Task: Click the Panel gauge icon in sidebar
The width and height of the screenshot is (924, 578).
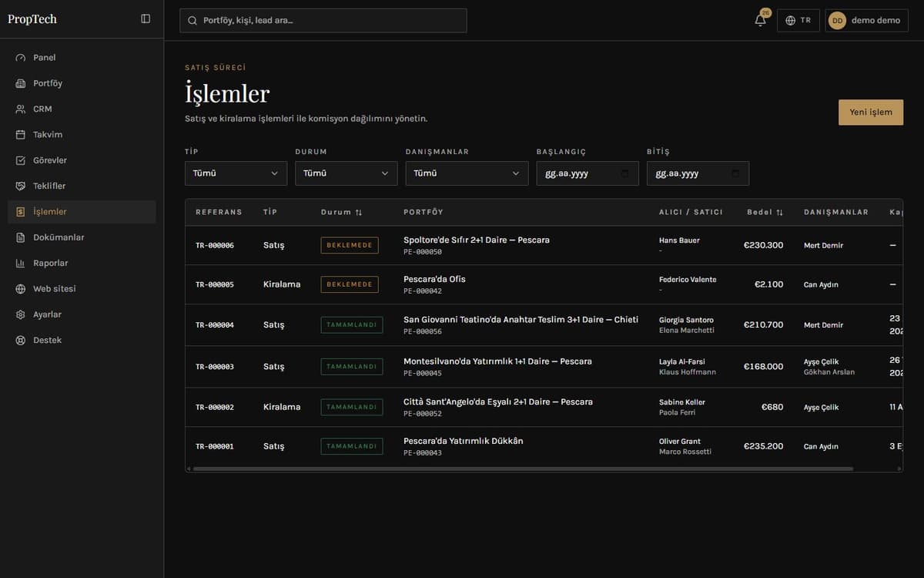Action: pos(21,58)
